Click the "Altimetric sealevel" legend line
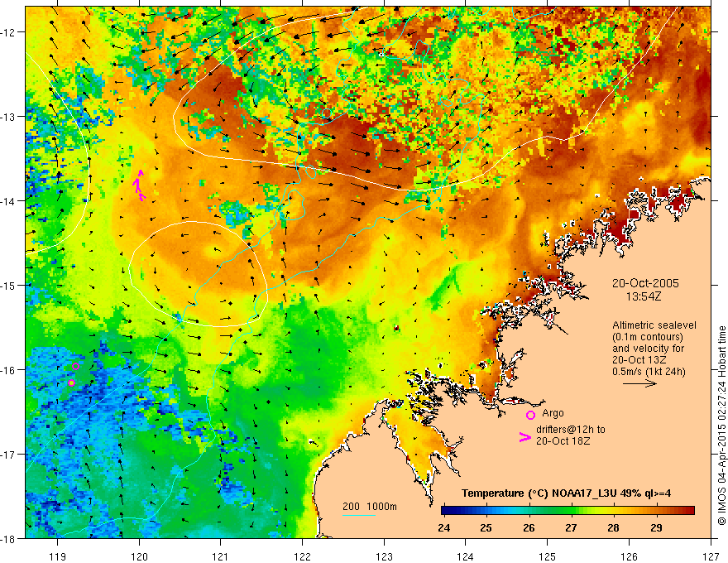This screenshot has height=563, width=728. tap(654, 325)
